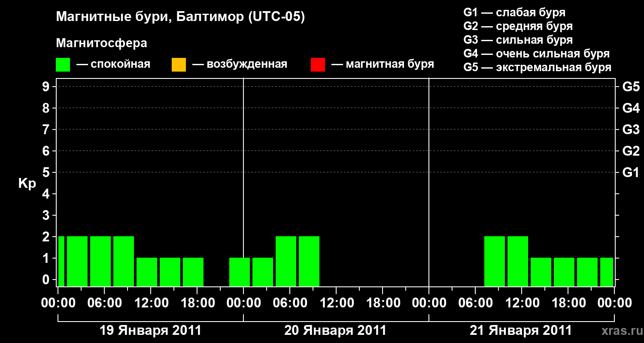The image size is (644, 343).
Task: Click the chart title mentioning Балтимор
Action: 180,18
